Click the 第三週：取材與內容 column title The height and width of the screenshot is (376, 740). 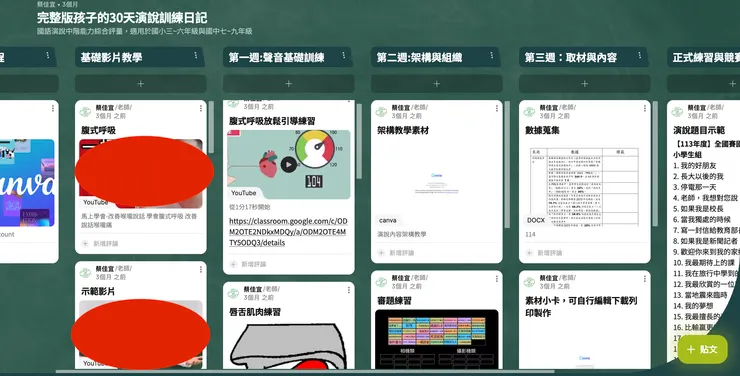(x=571, y=58)
